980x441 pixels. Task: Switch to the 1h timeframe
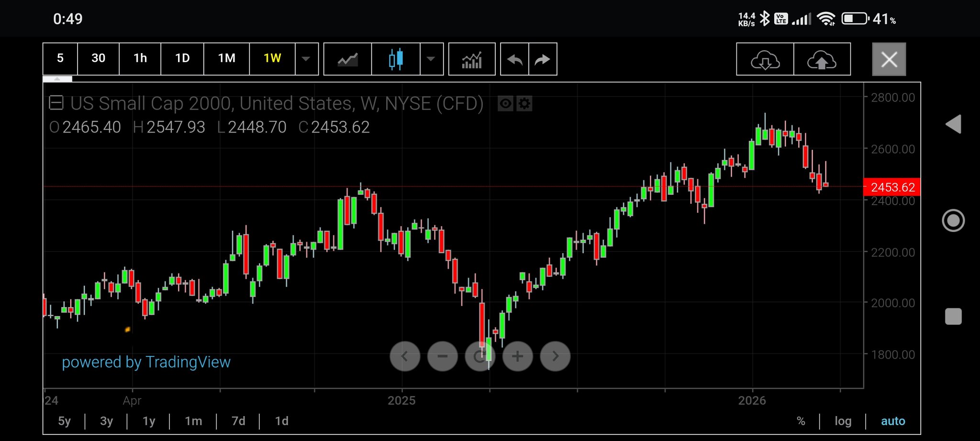140,59
